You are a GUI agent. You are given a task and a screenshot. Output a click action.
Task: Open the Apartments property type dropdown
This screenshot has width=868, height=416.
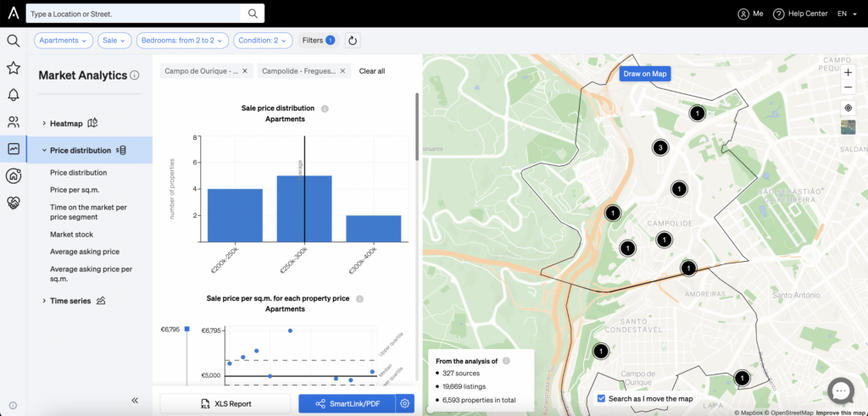[64, 40]
